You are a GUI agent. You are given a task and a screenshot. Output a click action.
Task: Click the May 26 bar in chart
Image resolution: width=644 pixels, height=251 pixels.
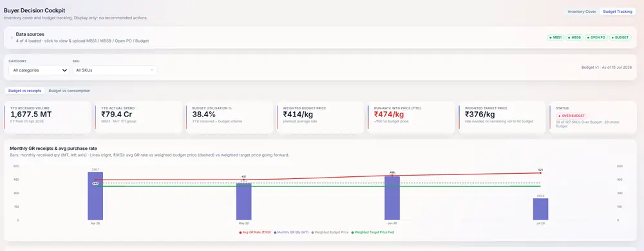tap(243, 201)
